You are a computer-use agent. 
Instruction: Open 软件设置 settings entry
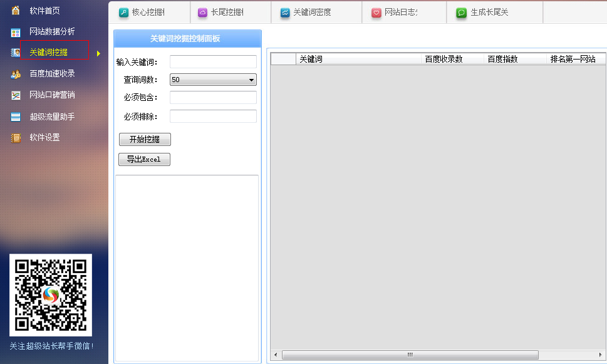pos(45,137)
